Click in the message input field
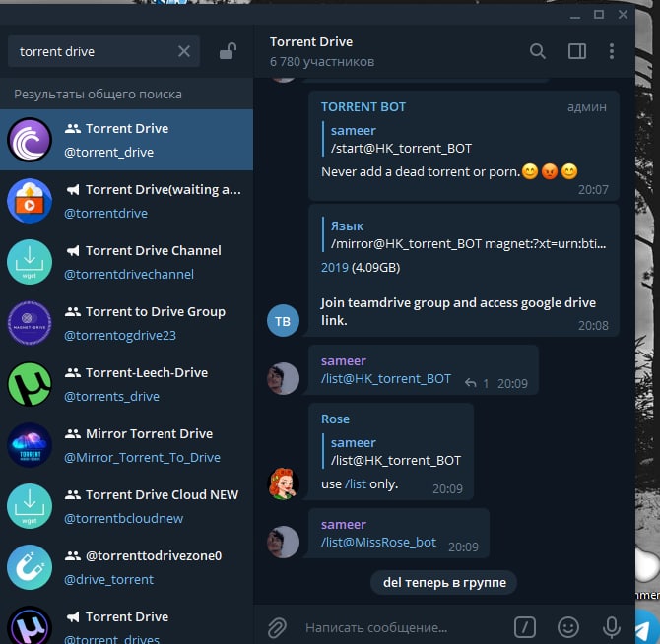 pyautogui.click(x=400, y=627)
